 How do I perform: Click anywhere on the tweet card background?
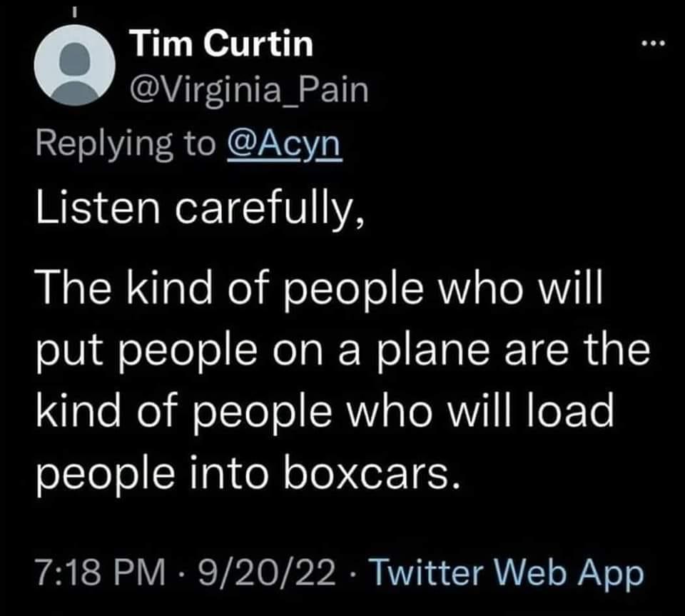pos(342,528)
